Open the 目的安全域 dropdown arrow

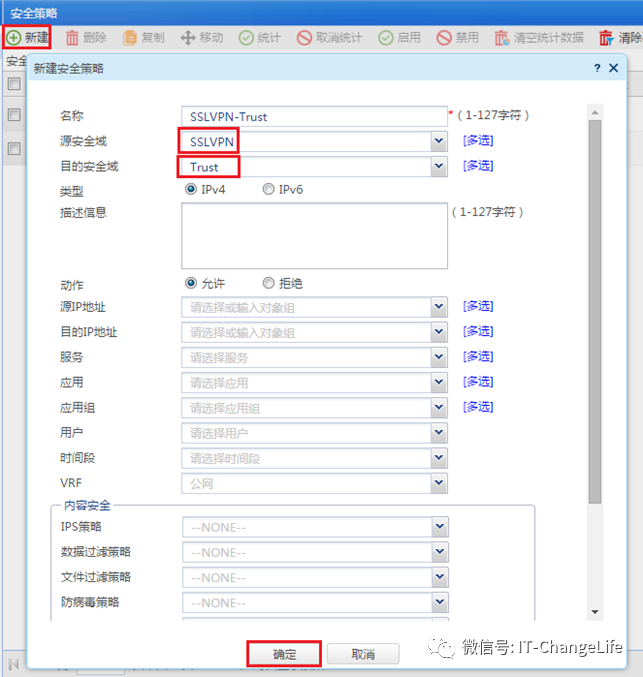[439, 166]
